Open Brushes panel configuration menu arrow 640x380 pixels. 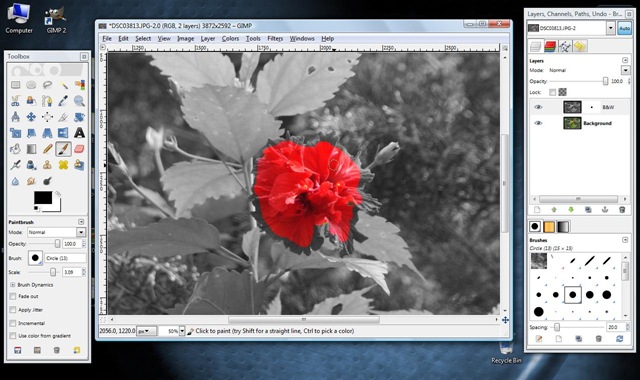coord(625,240)
